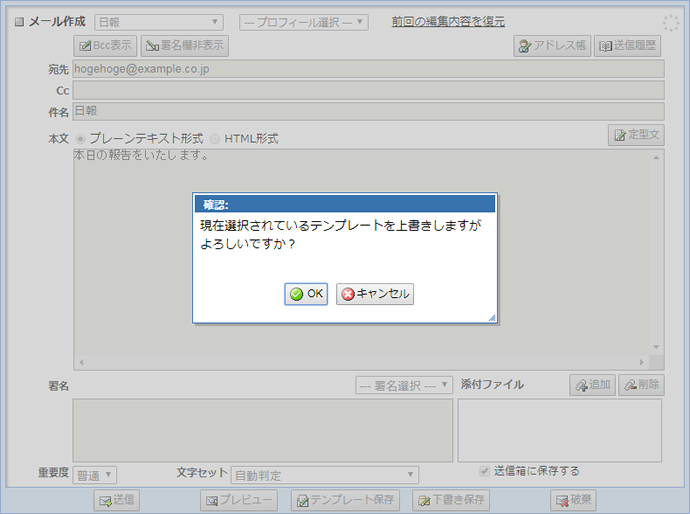Confirm overwrite with OK button
This screenshot has height=514, width=690.
306,294
